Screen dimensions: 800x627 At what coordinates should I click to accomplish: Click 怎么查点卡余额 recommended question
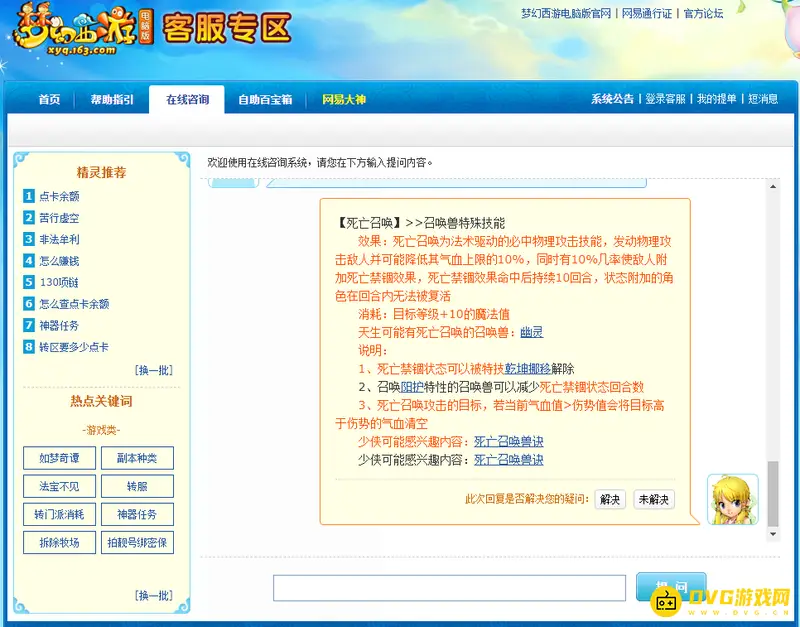click(74, 304)
